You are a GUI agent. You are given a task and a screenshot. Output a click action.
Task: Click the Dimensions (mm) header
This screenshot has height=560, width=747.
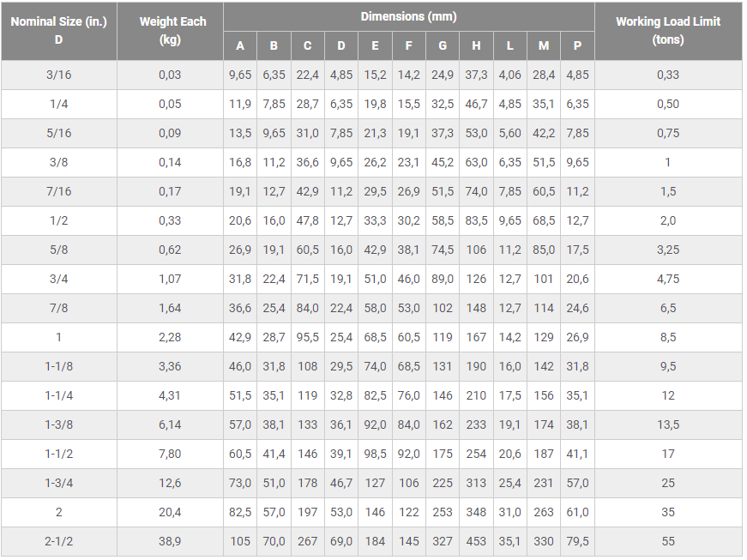click(x=408, y=16)
